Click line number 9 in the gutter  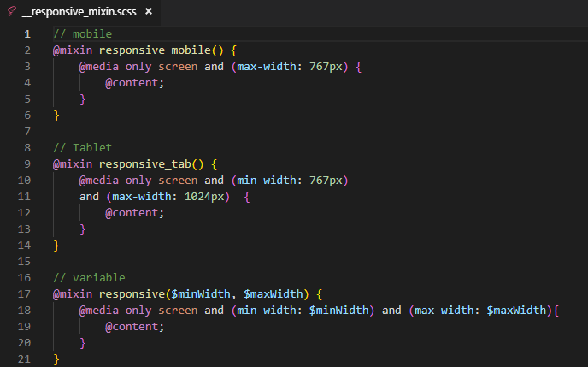(x=27, y=164)
